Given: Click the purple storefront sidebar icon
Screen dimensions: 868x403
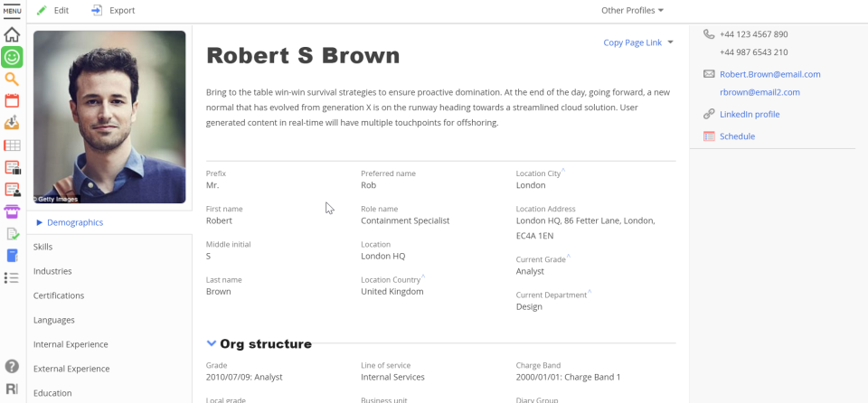Looking at the screenshot, I should (x=12, y=211).
